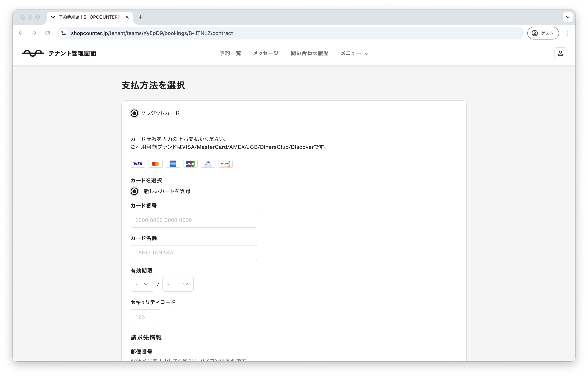Select the クレジットカード radio button
This screenshot has width=588, height=377.
tap(134, 113)
